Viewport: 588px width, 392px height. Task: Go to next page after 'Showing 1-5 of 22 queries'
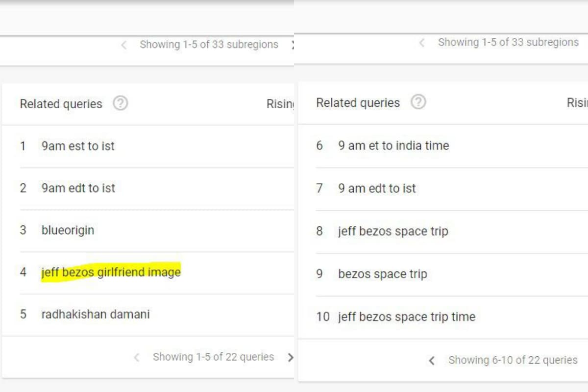pyautogui.click(x=290, y=357)
